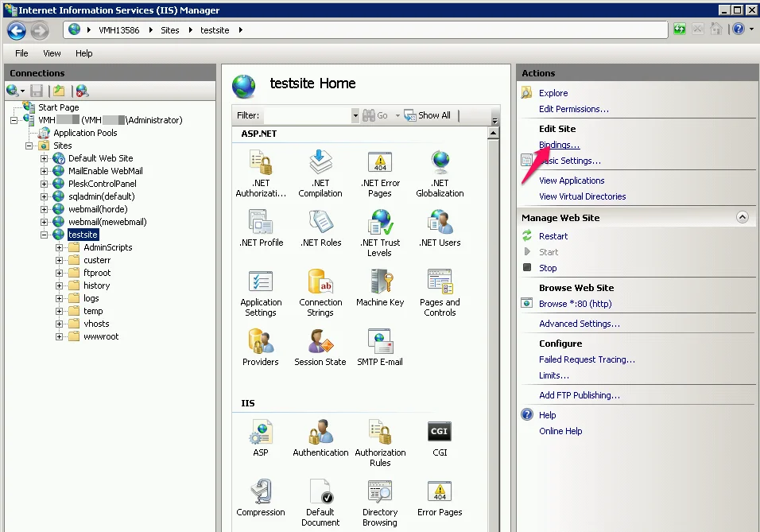
Task: Click Add FTP Publishing...
Action: (580, 395)
